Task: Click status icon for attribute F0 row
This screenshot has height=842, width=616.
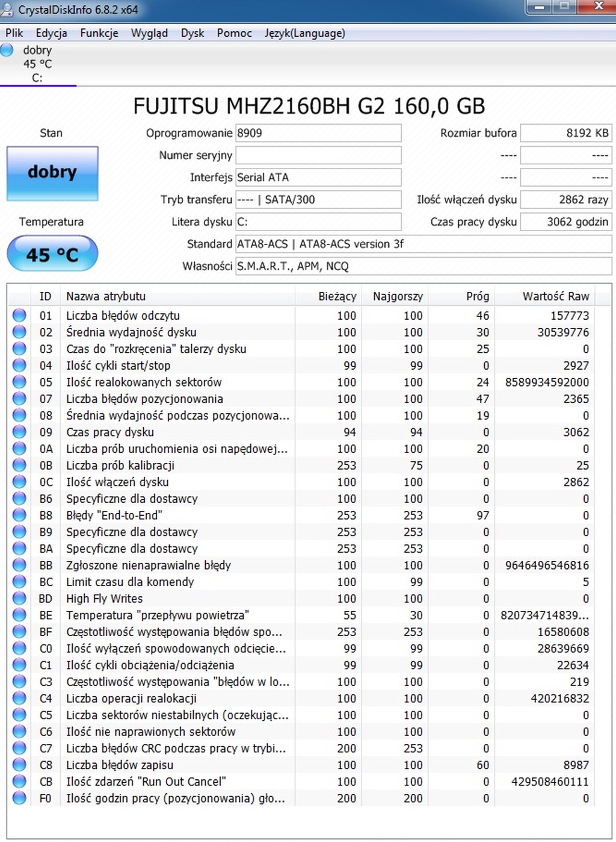Action: [x=19, y=798]
